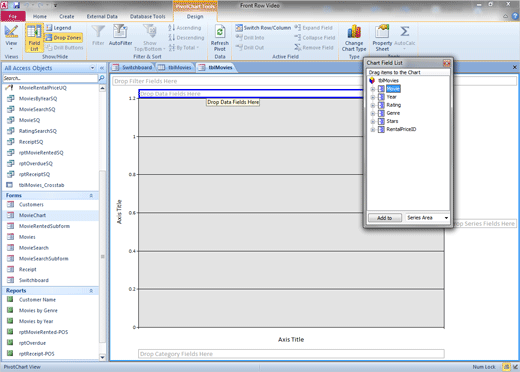Click the navigation Search box
The height and width of the screenshot is (372, 520).
[x=50, y=78]
